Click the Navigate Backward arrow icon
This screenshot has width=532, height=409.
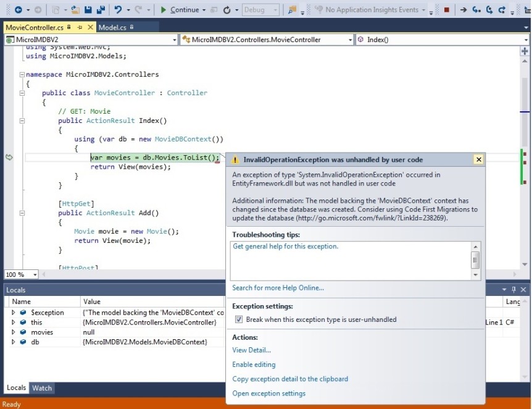(18, 10)
